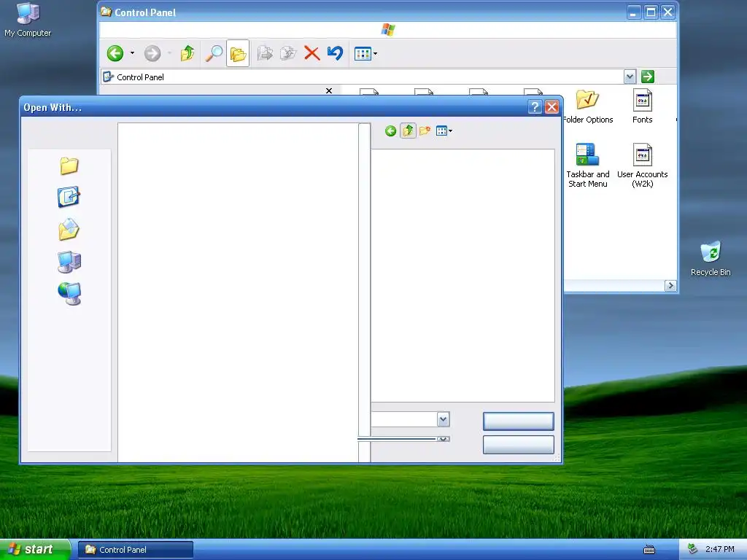Click the red X Delete toolbar icon
This screenshot has height=560, width=747.
click(312, 53)
